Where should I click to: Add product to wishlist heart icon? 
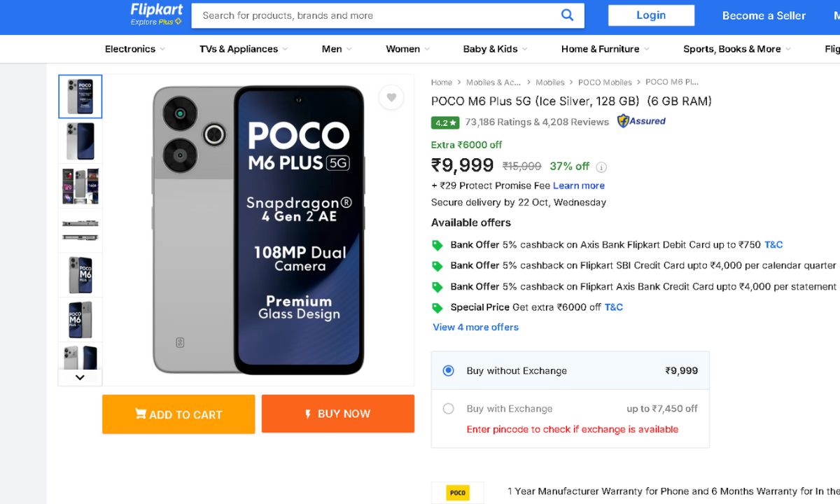[x=391, y=97]
